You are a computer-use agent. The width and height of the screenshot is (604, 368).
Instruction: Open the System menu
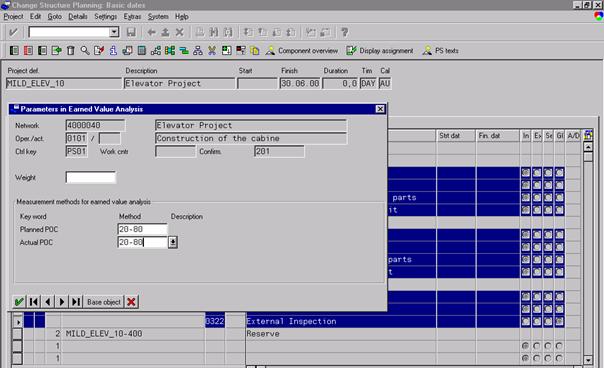tap(158, 17)
